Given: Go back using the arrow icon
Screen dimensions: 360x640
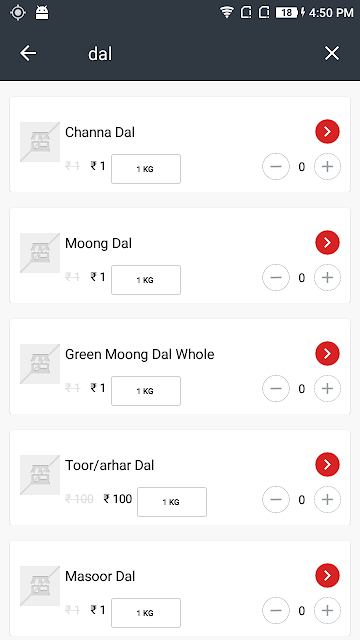Looking at the screenshot, I should (28, 53).
